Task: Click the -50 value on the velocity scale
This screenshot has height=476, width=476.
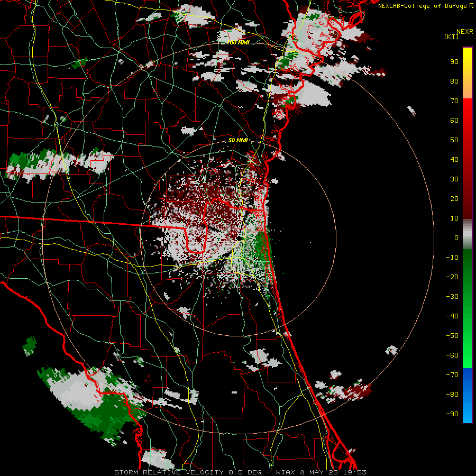Action: [452, 336]
